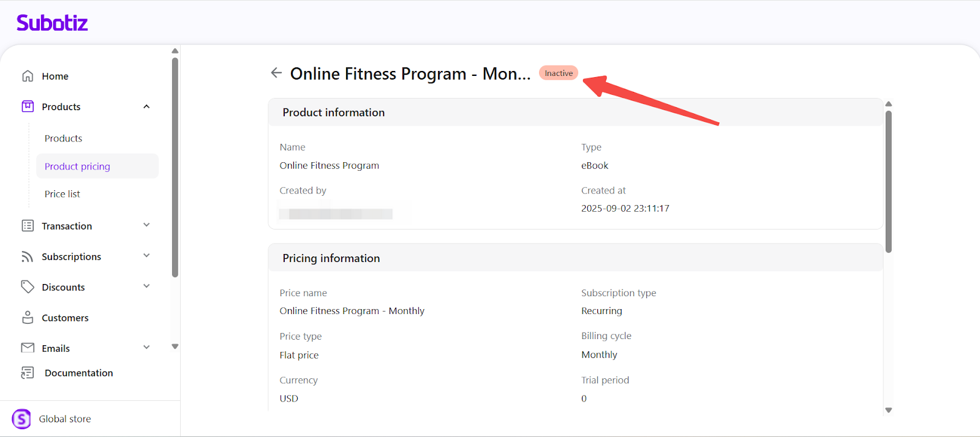This screenshot has height=437, width=980.
Task: Collapse the Products menu chevron
Action: click(146, 106)
